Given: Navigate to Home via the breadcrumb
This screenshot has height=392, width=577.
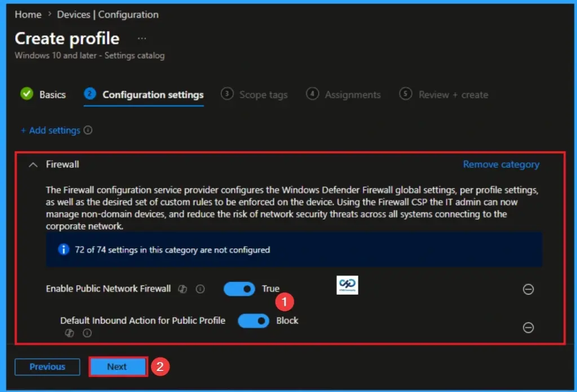Looking at the screenshot, I should (x=27, y=14).
